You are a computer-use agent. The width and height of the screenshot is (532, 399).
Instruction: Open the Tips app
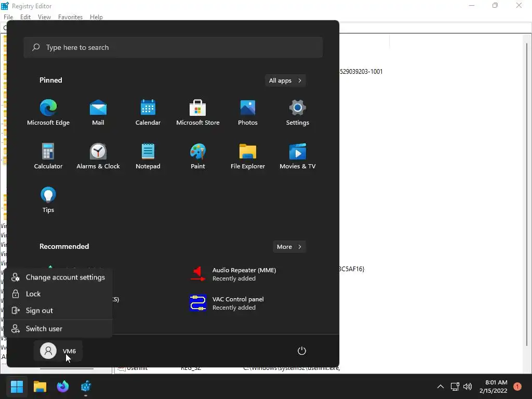(48, 200)
